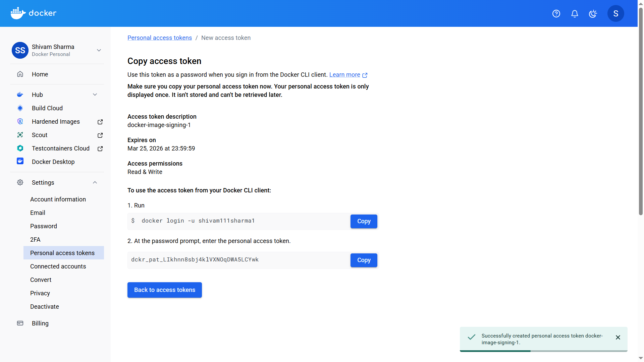Toggle dark mode with the moon icon

593,13
